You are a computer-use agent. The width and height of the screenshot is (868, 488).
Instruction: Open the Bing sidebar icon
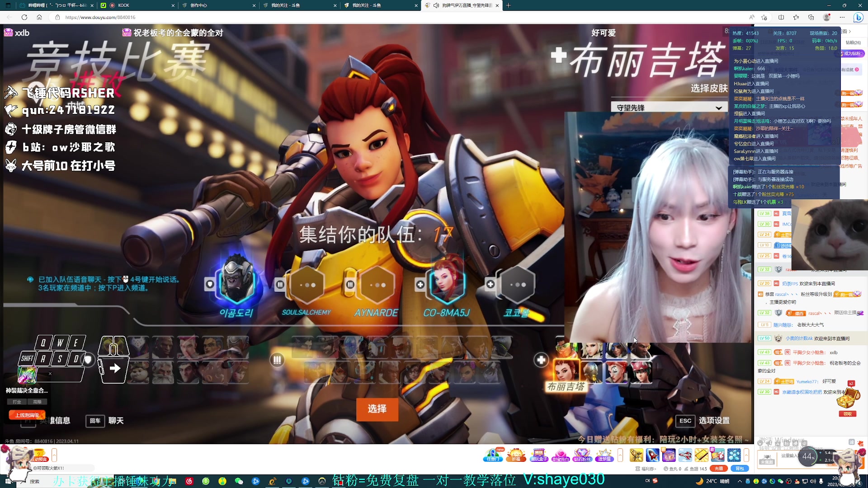pos(858,17)
